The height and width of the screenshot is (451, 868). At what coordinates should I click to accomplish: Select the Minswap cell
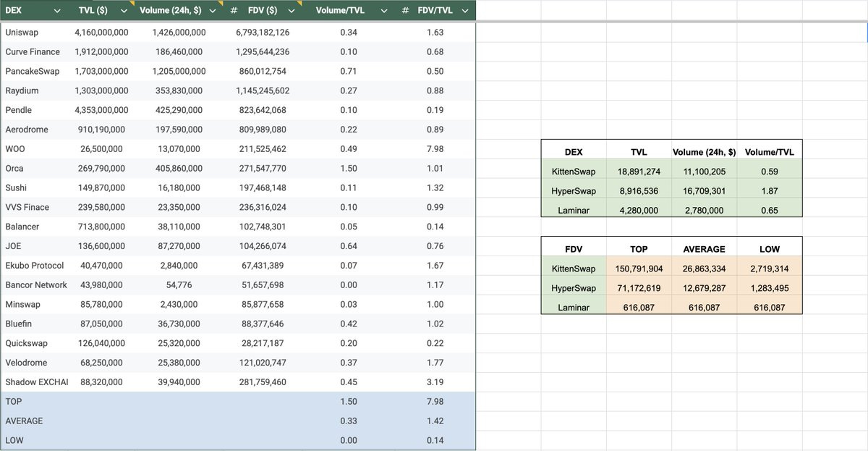click(x=23, y=305)
